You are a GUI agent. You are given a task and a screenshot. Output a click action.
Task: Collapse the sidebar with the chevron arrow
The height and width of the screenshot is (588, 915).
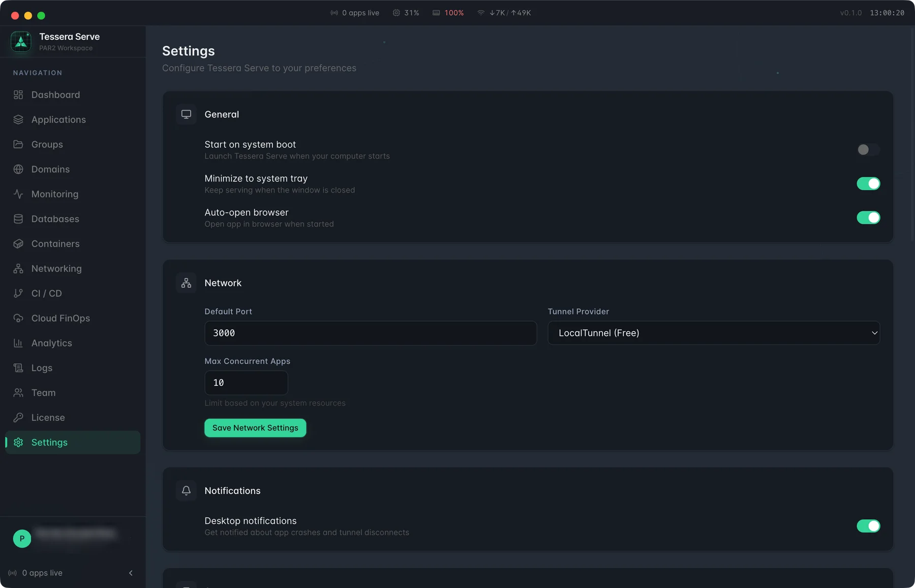[131, 573]
